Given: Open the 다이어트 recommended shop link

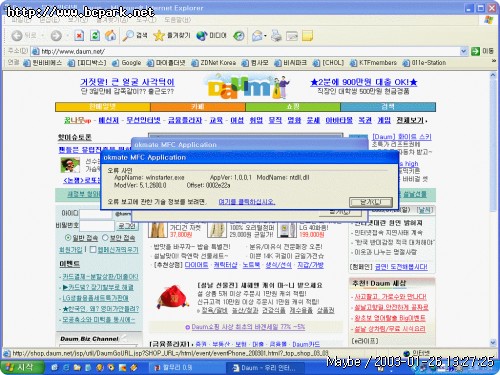Looking at the screenshot, I should 196,265.
